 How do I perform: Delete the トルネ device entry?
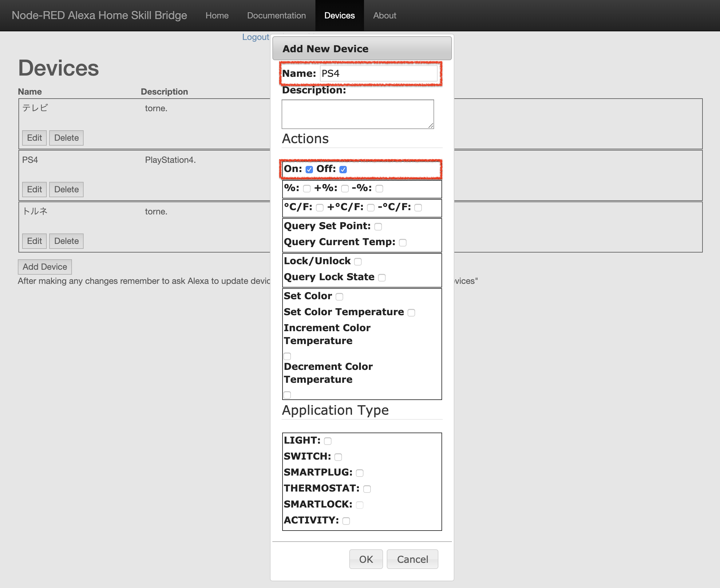(x=66, y=241)
